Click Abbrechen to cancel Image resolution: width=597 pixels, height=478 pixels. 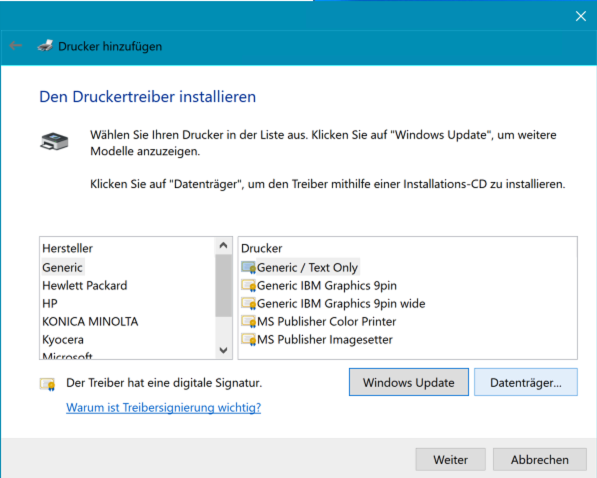coord(540,460)
